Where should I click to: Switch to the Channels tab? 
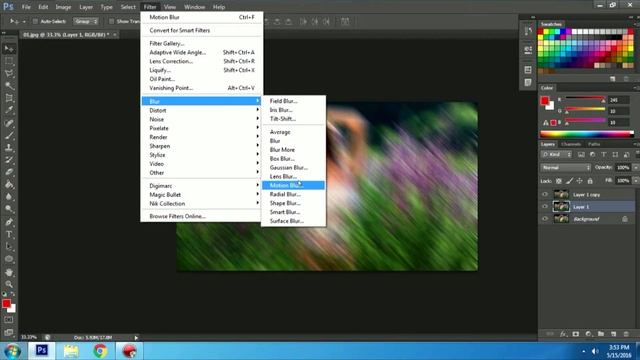coord(571,144)
